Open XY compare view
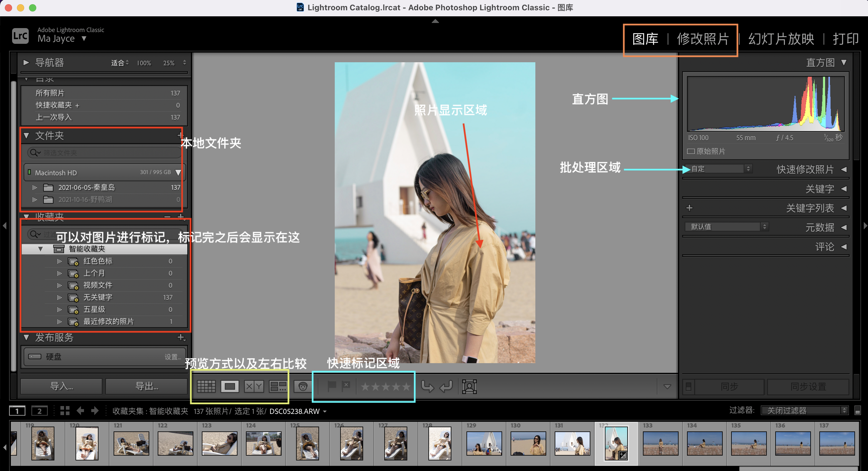 coord(254,386)
